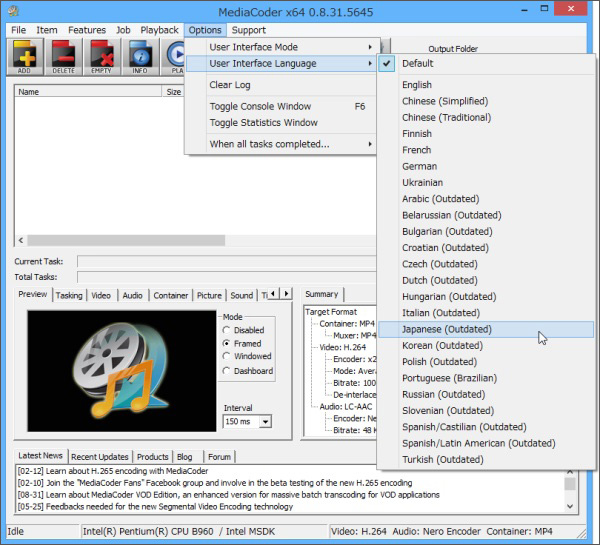Choose Clear Log from Options menu
This screenshot has height=545, width=600.
click(281, 85)
